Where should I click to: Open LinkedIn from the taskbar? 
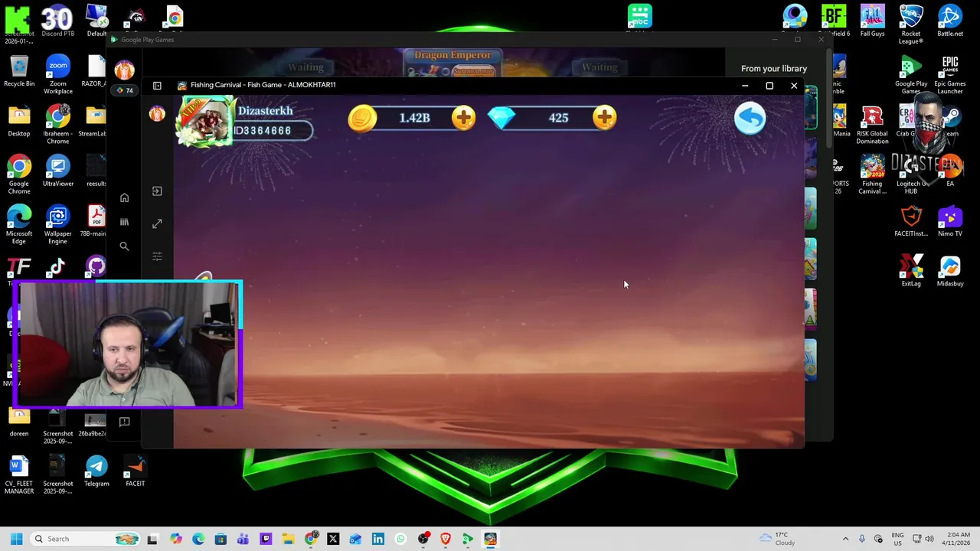click(378, 539)
